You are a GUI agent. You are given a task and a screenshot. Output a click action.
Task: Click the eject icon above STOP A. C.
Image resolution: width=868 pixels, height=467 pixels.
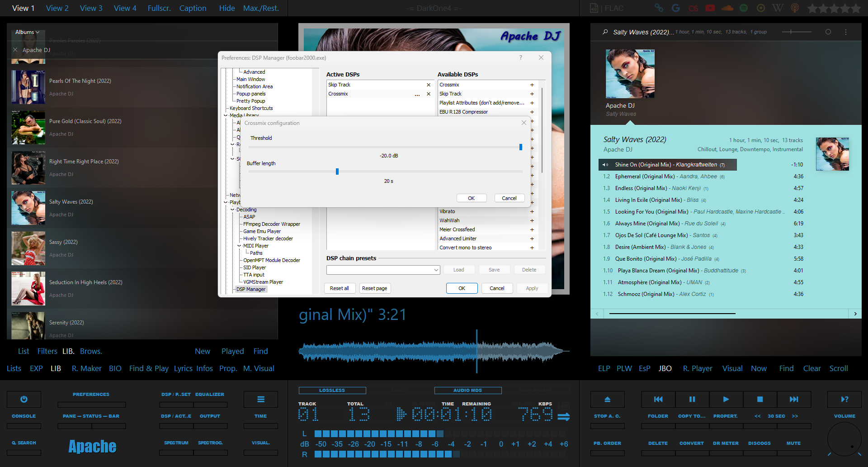click(x=608, y=399)
